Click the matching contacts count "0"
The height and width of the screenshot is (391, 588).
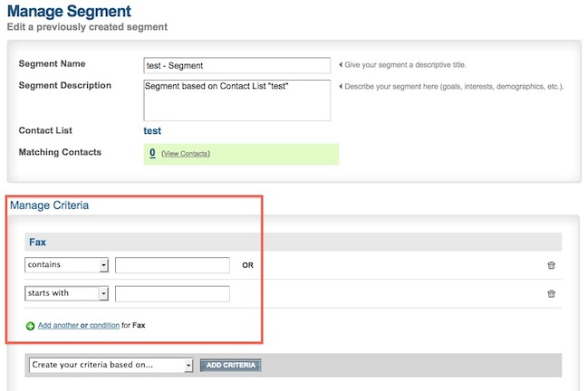click(x=152, y=153)
